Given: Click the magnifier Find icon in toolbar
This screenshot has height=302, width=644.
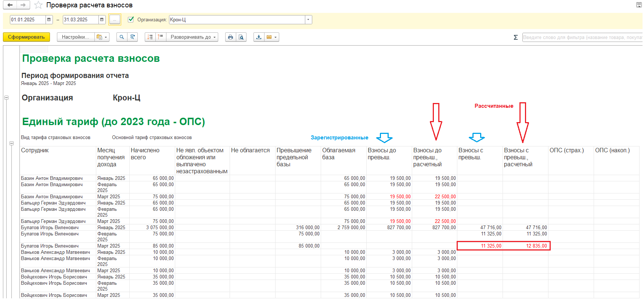Looking at the screenshot, I should pyautogui.click(x=122, y=37).
